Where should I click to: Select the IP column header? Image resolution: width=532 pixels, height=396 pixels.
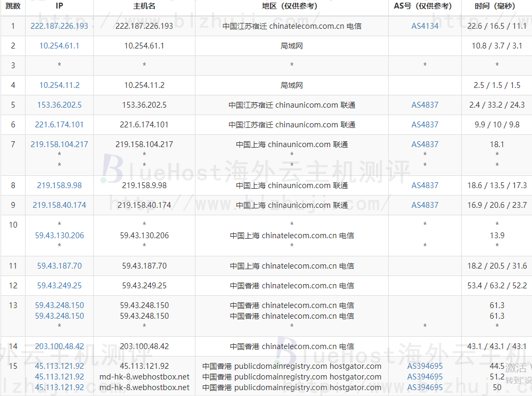pyautogui.click(x=59, y=6)
